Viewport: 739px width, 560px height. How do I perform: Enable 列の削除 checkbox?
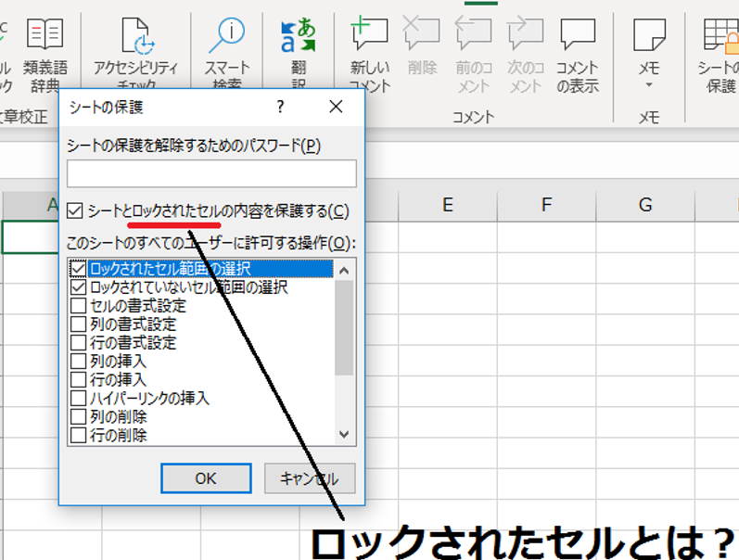pyautogui.click(x=78, y=416)
